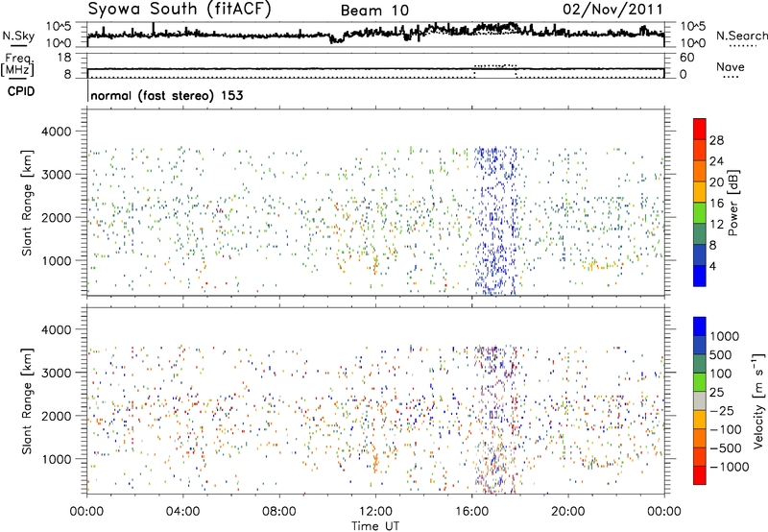The image size is (768, 532).
Task: Select the "Time UT" axis title
Action: coord(375,526)
